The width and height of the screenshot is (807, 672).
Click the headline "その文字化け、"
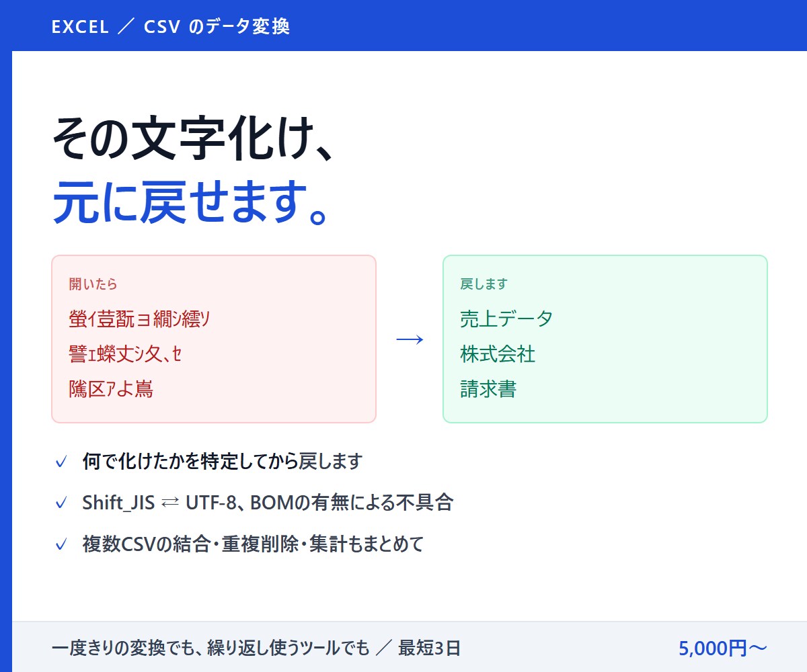pyautogui.click(x=193, y=138)
